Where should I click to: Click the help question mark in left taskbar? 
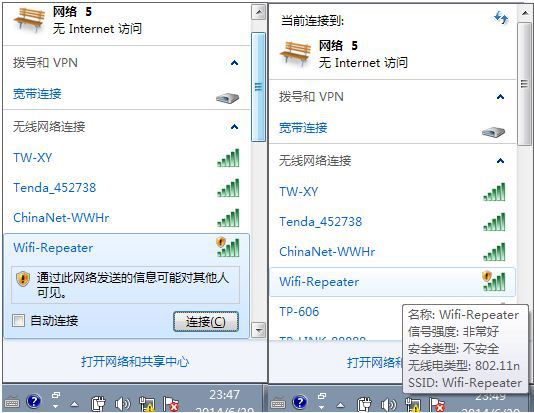coord(34,402)
